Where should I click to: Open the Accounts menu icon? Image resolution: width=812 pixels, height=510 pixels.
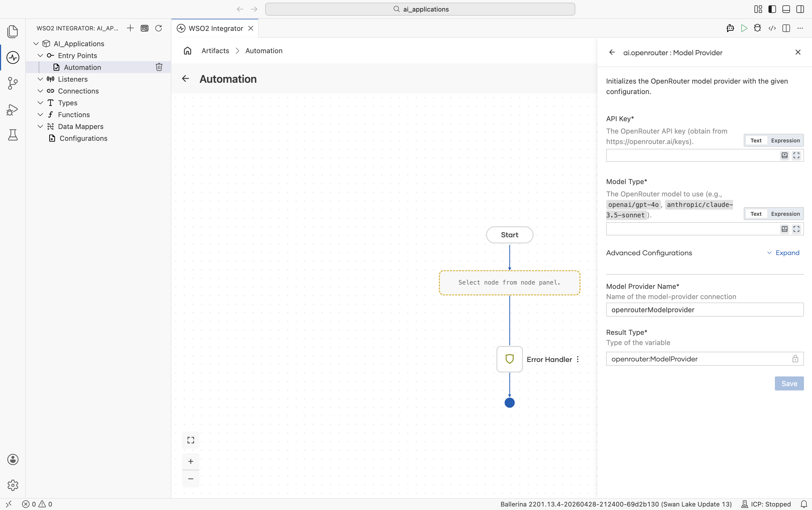[x=13, y=459]
